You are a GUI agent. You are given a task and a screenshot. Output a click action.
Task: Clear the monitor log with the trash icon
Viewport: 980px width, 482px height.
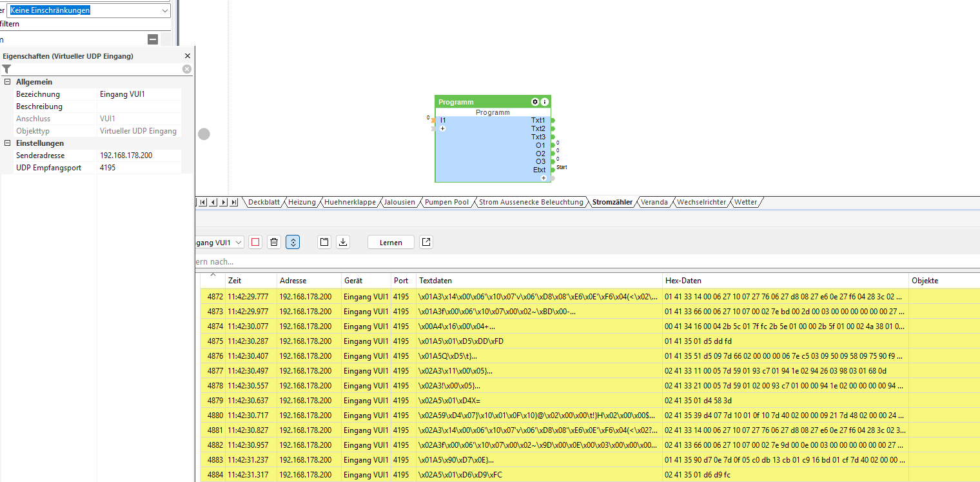pos(274,242)
